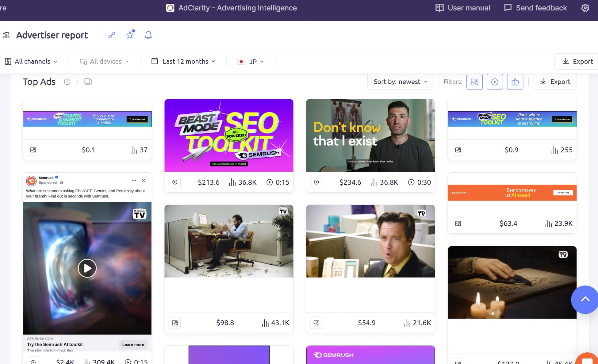Copy report link via chain icon
Image resolution: width=598 pixels, height=364 pixels.
(112, 35)
